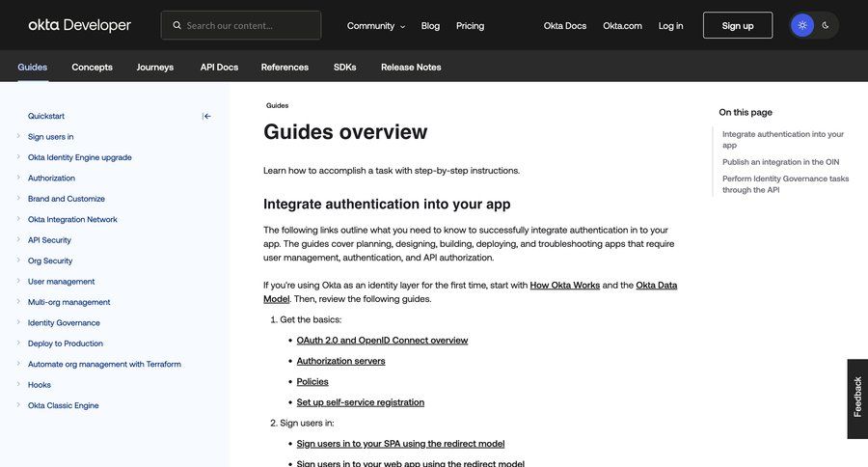
Task: Expand Okta Integration Network chevron
Action: 18,219
